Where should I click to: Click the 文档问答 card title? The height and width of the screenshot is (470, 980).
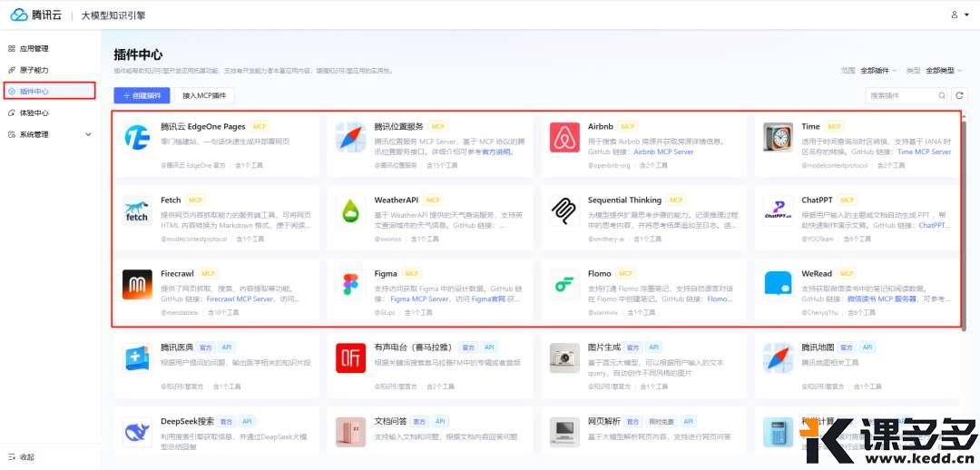[390, 421]
